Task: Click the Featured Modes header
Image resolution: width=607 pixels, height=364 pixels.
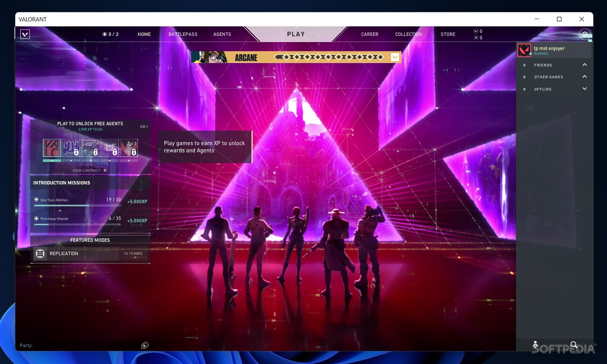Action: click(90, 240)
